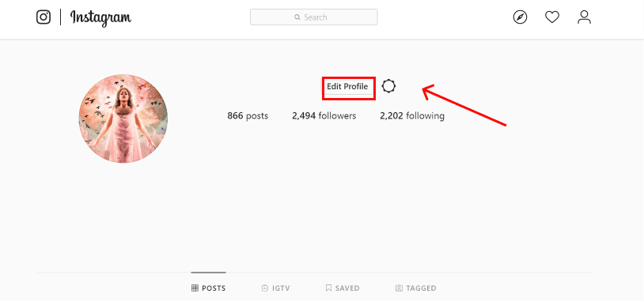
Task: Open settings via the gear icon
Action: point(388,87)
